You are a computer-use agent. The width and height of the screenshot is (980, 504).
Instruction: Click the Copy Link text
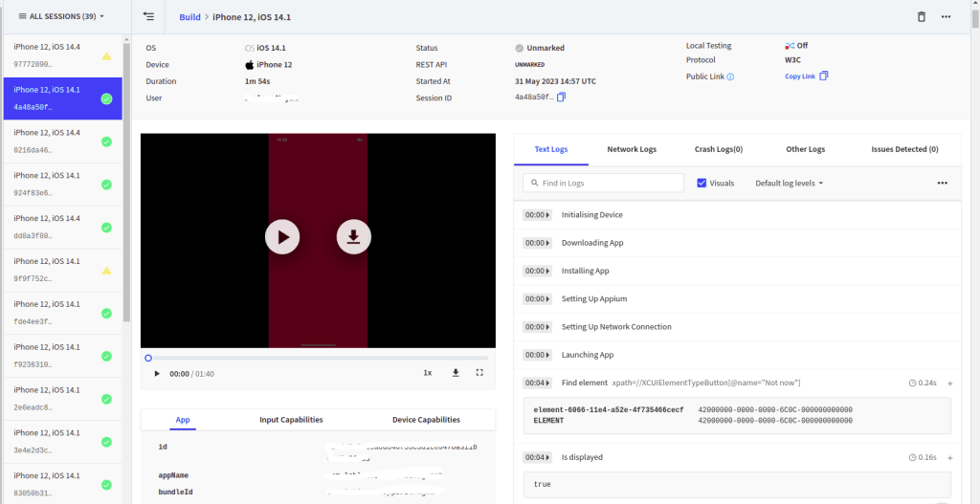coord(799,77)
